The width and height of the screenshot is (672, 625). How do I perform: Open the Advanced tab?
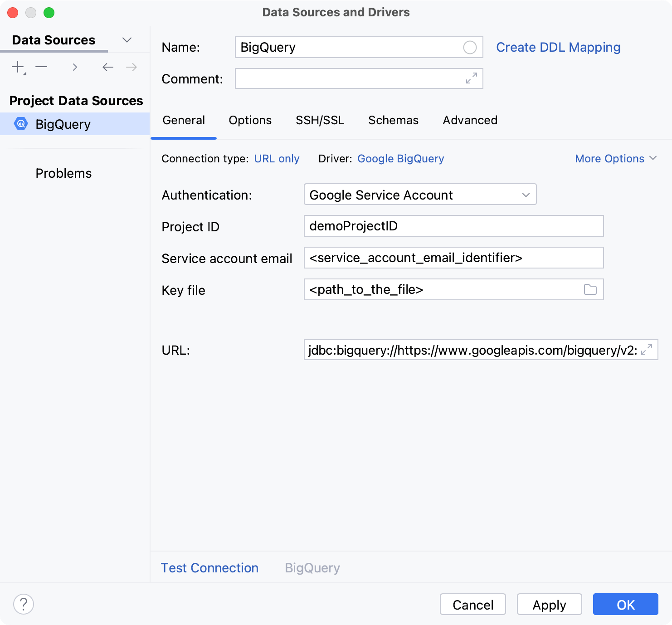tap(470, 120)
